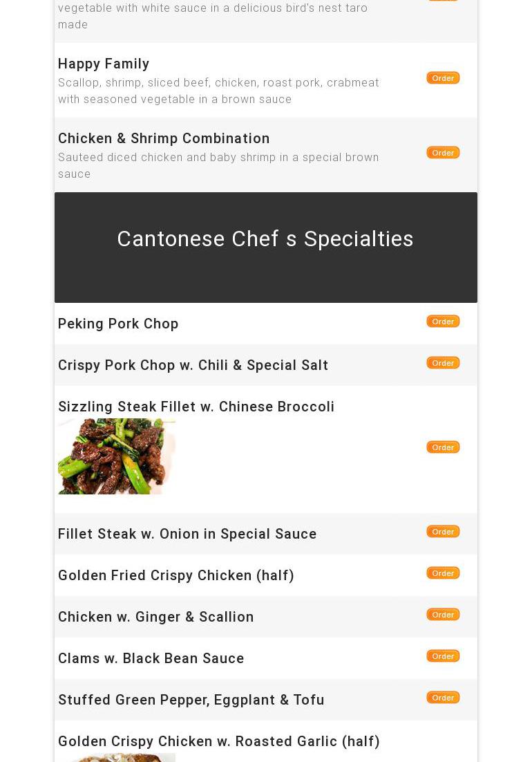Click the Peking Pork Chop name
Viewport: 532px width, 762px height.
[118, 324]
